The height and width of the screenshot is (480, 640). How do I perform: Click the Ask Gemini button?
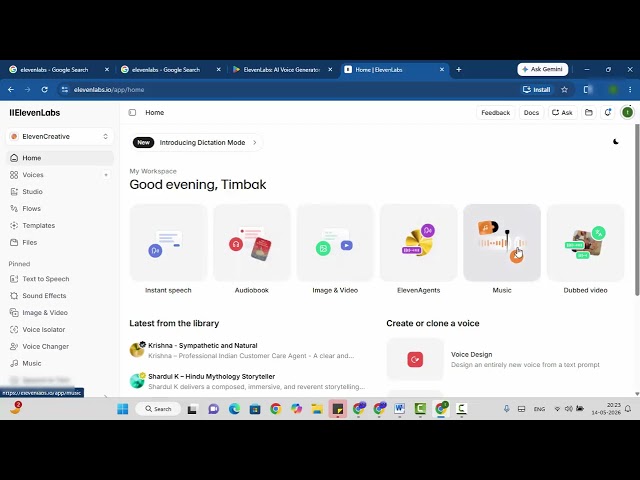point(542,69)
